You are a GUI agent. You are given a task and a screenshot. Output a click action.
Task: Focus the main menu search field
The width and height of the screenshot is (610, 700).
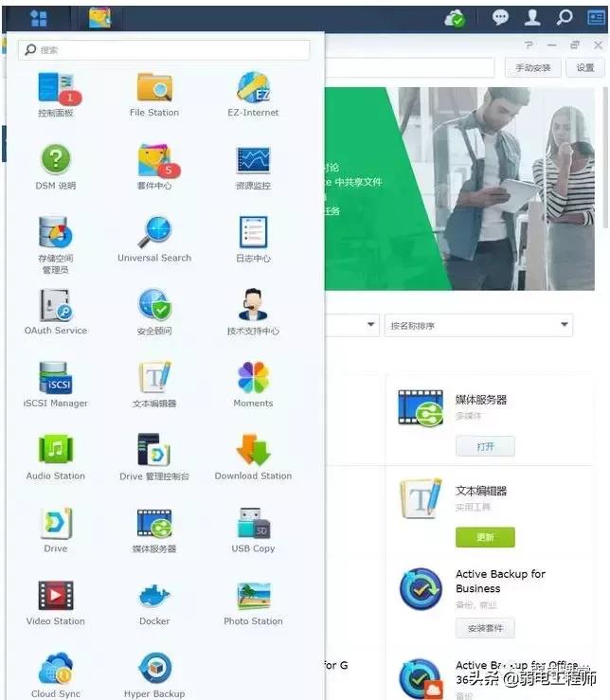(164, 50)
